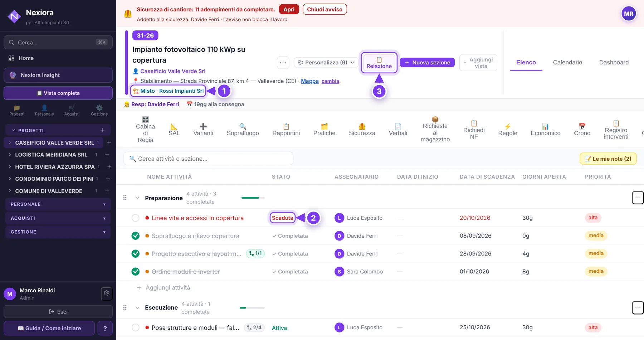644x340 pixels.
Task: Open the Gestione gear icon
Action: (99, 110)
